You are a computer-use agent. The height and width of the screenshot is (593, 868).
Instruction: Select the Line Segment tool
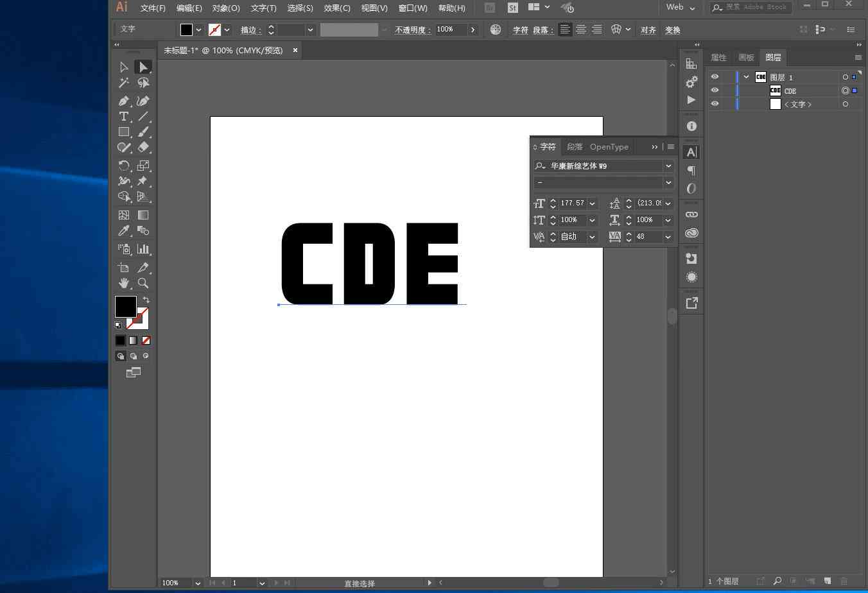pos(143,116)
